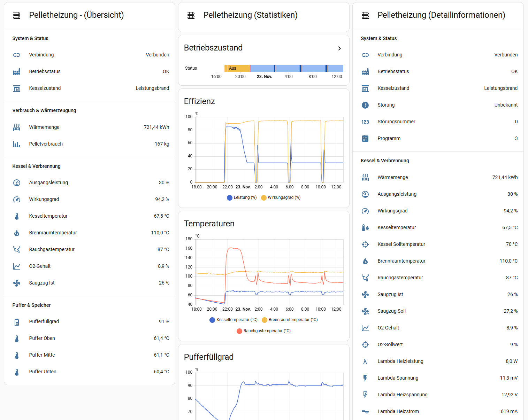Click the Verbindung link icon in Übersicht
528x420 pixels.
(x=17, y=55)
